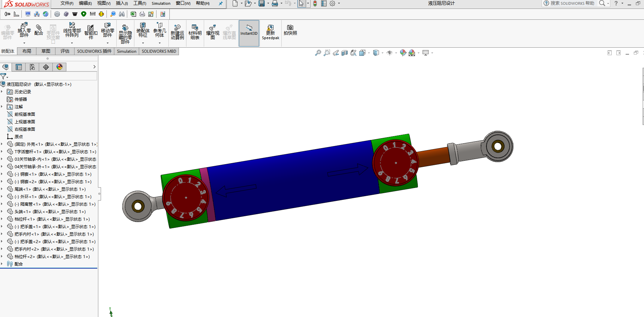Open the dropdown arrow under 线性零部件阵列
The image size is (644, 317).
point(72,43)
